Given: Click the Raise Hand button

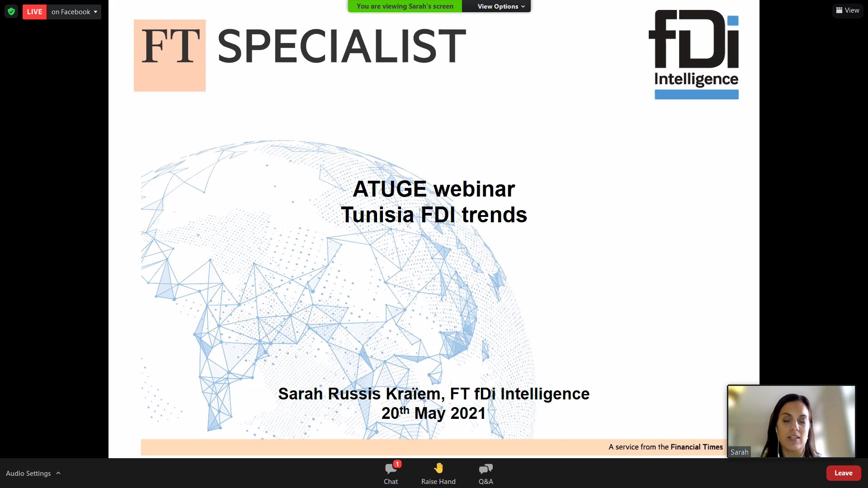Looking at the screenshot, I should 439,473.
